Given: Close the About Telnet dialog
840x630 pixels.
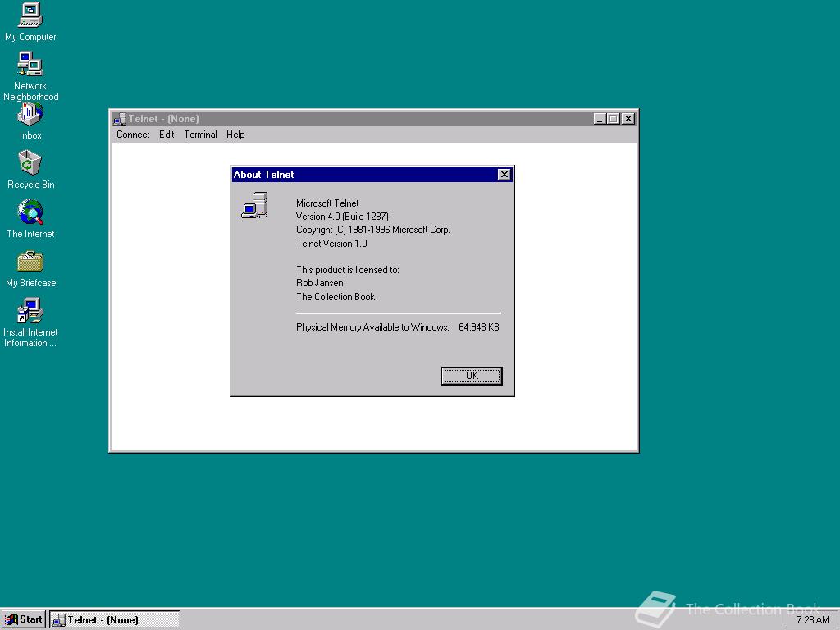Looking at the screenshot, I should (x=504, y=175).
